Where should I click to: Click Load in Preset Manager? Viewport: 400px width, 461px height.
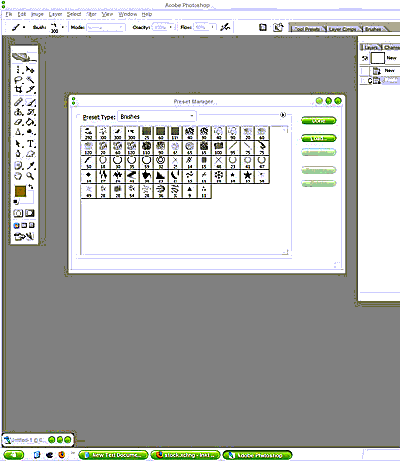[x=319, y=138]
